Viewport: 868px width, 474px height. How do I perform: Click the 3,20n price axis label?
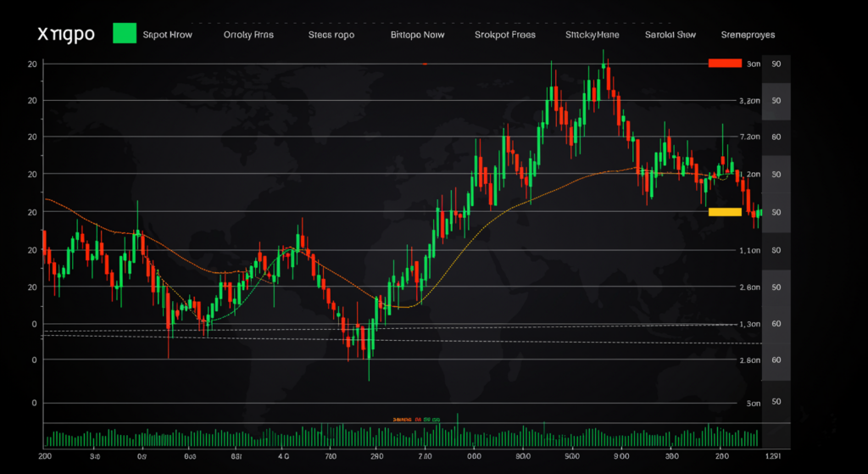[x=749, y=100]
